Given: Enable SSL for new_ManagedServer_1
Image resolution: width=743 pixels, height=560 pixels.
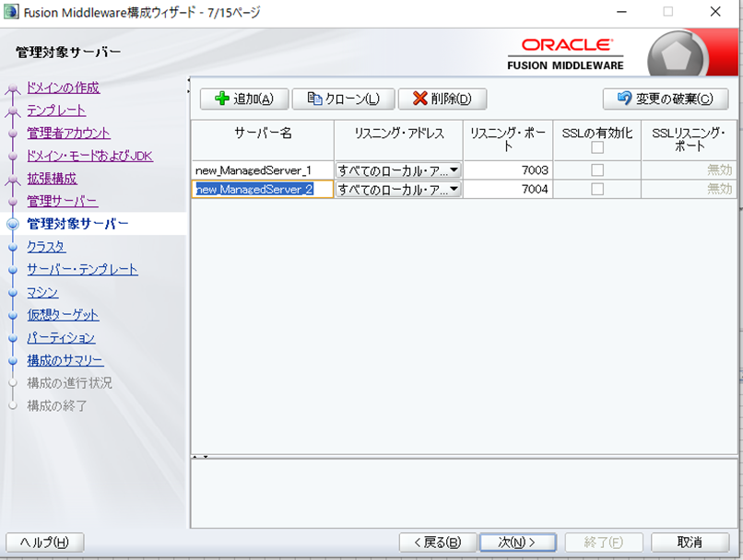Looking at the screenshot, I should (x=597, y=170).
